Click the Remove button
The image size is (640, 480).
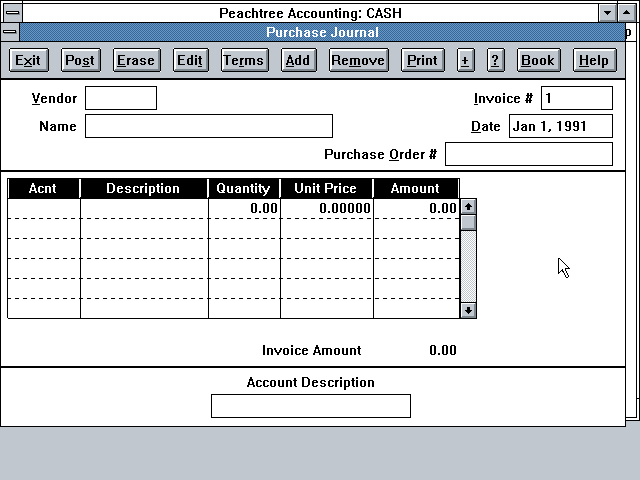(x=358, y=60)
